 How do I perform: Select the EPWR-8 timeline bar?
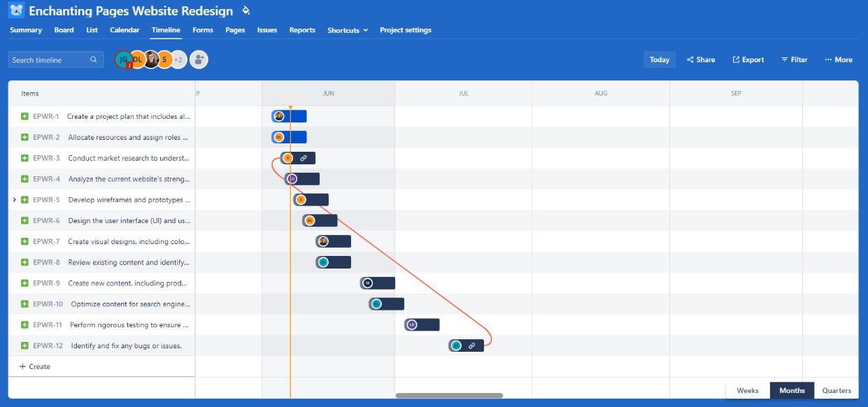[x=334, y=262]
